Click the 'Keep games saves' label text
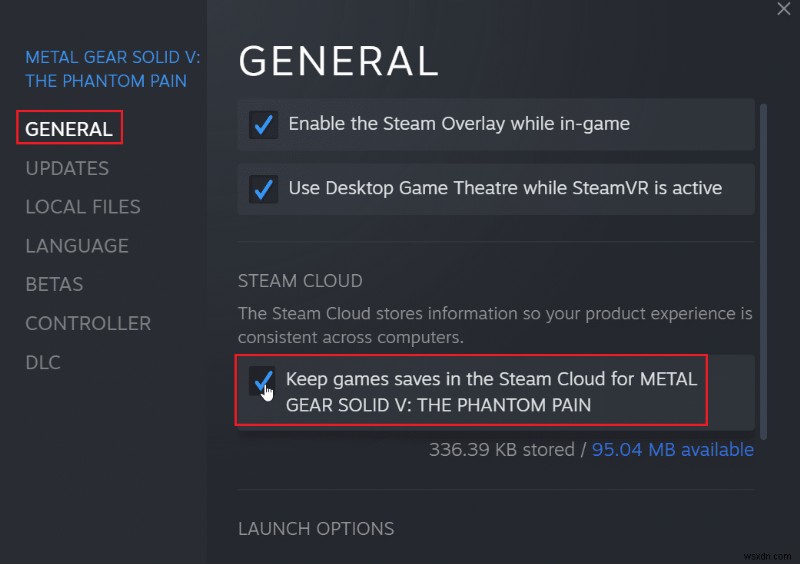 (x=491, y=392)
